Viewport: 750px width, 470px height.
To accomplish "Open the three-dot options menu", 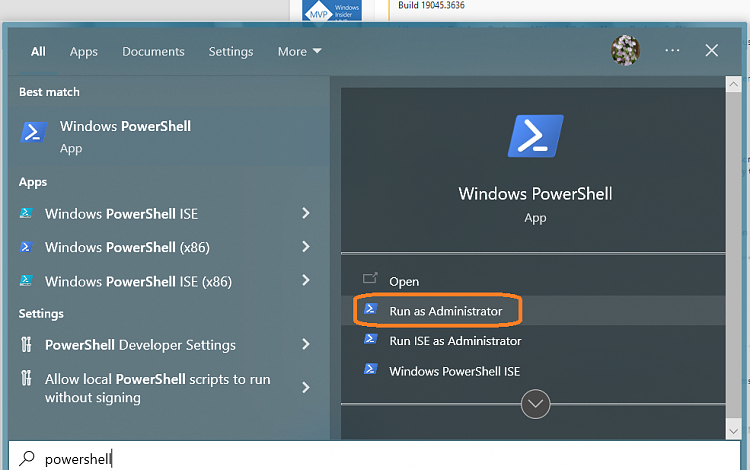I will point(672,50).
